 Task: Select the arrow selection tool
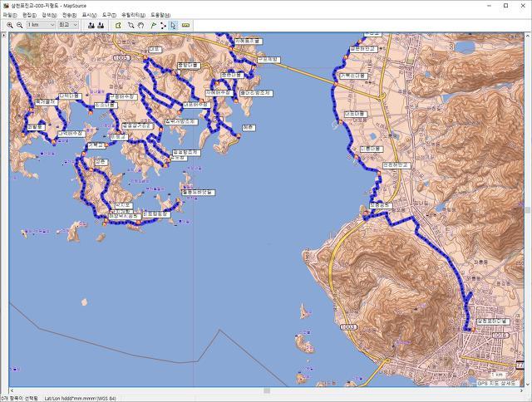[x=173, y=25]
